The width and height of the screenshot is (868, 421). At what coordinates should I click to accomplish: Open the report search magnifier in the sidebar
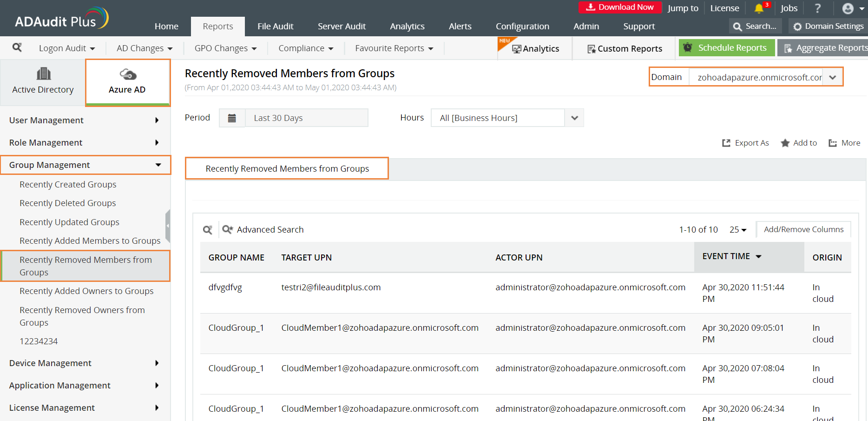point(18,48)
